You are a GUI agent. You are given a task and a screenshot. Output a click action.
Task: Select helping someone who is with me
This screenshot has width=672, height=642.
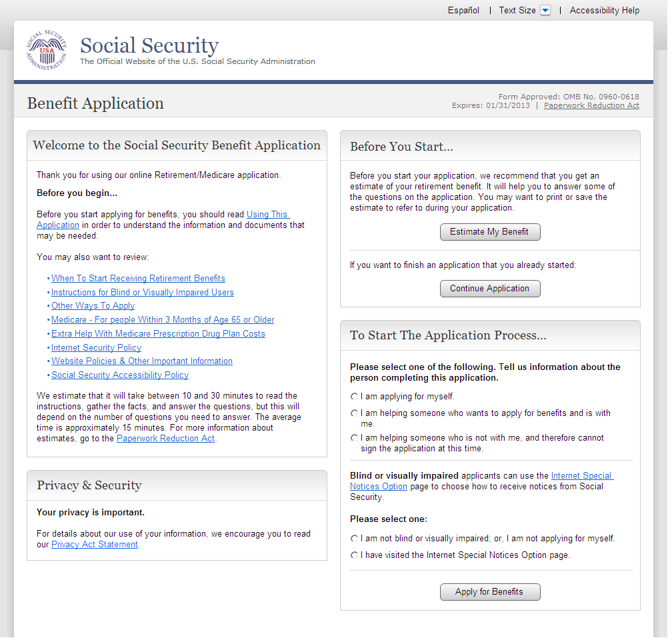[x=355, y=413]
